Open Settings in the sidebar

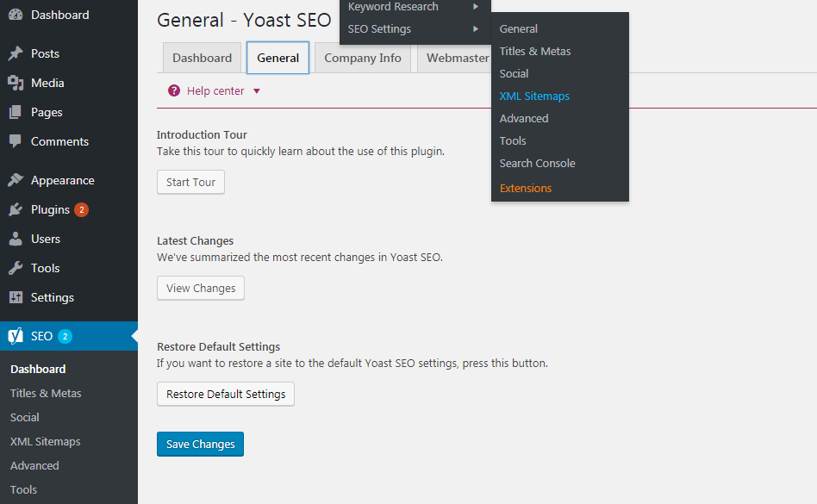[x=69, y=297]
